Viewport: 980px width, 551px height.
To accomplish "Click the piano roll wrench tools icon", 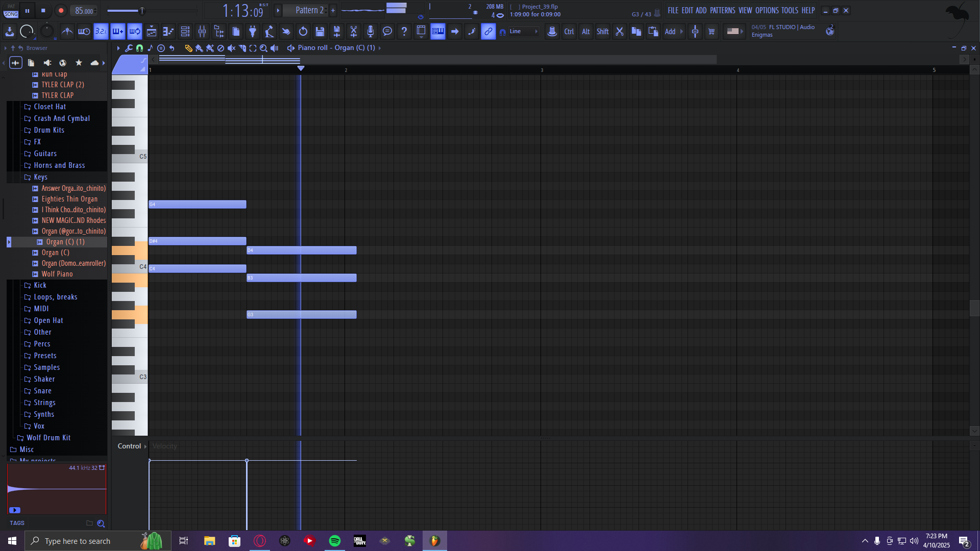I will point(129,48).
